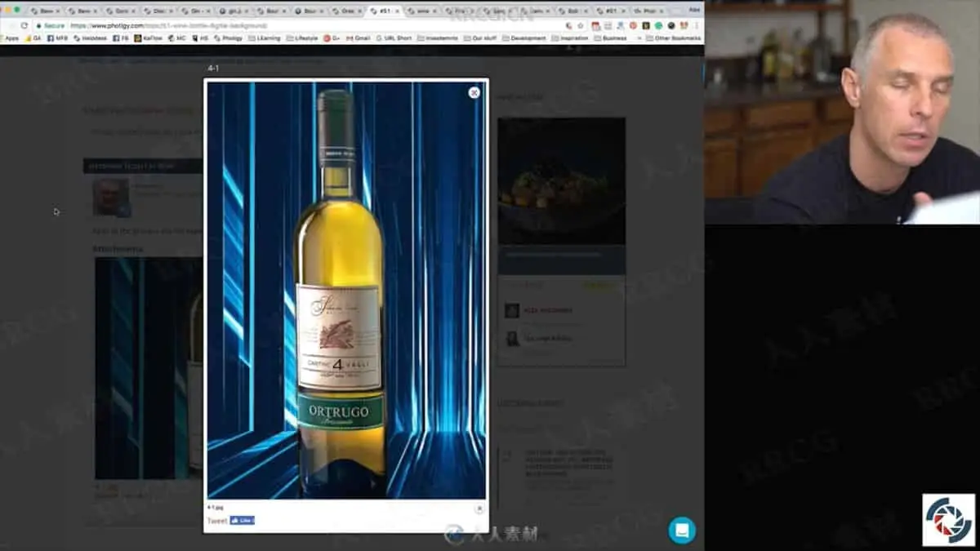Screen dimensions: 980x551
Task: Switch to the 'wine' browser tab
Action: [421, 11]
